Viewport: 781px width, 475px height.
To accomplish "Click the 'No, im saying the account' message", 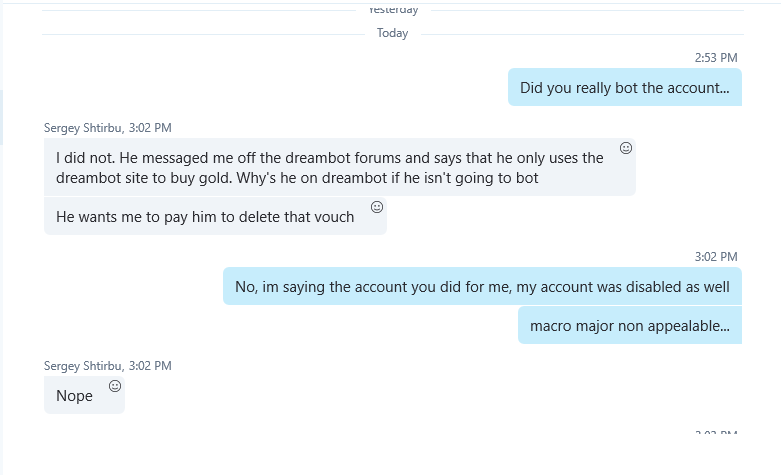I will (x=482, y=286).
